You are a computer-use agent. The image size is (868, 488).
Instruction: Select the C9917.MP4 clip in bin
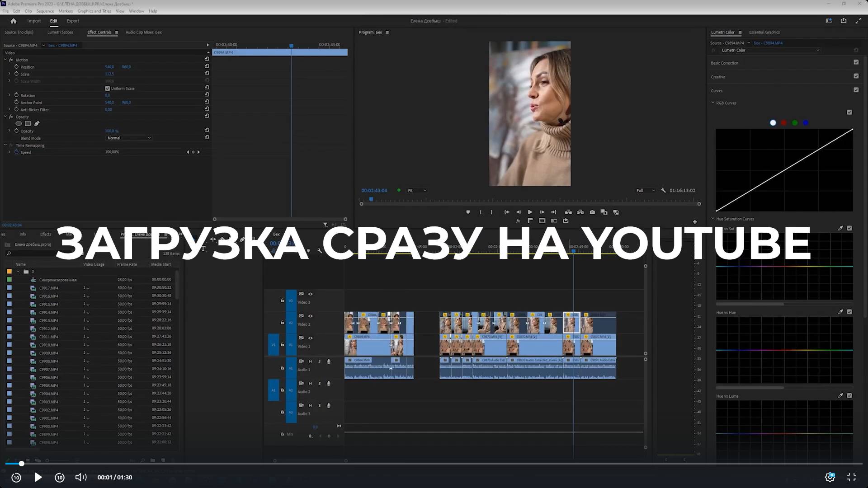[x=48, y=288]
